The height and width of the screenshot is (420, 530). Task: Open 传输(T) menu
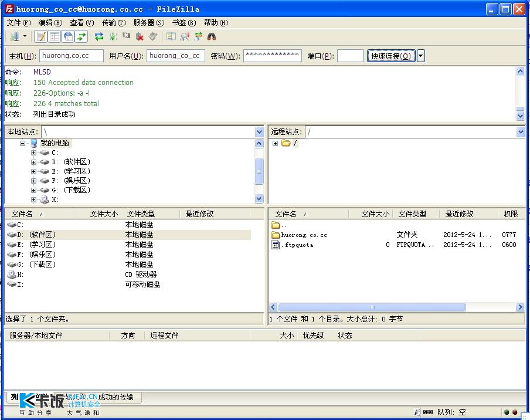114,23
